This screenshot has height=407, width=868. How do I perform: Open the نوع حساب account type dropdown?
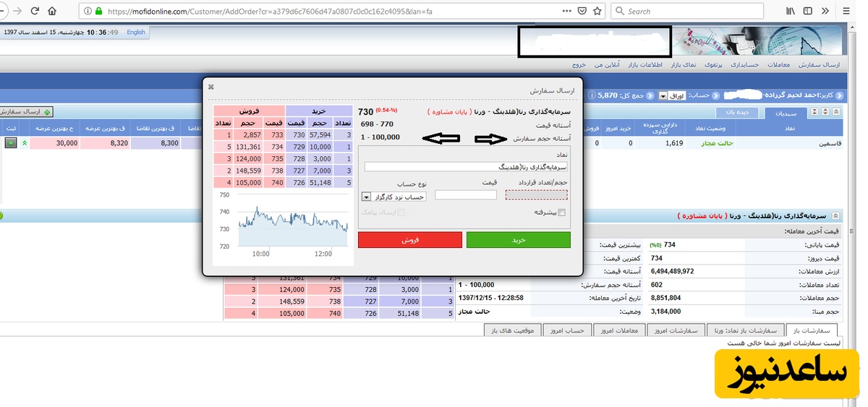pyautogui.click(x=366, y=197)
